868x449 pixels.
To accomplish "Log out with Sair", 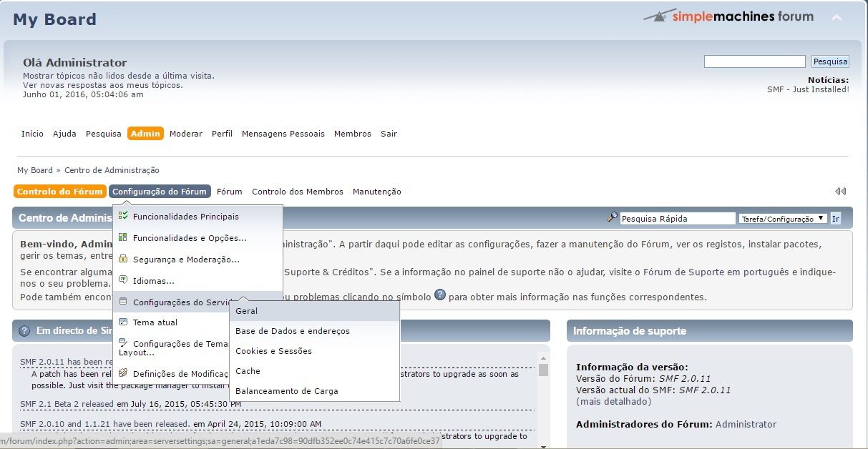I will click(389, 134).
